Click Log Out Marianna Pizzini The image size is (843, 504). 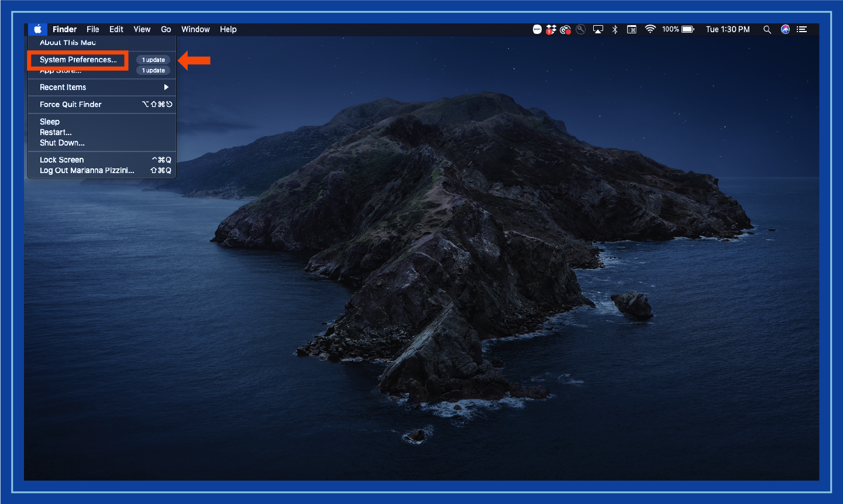point(87,170)
